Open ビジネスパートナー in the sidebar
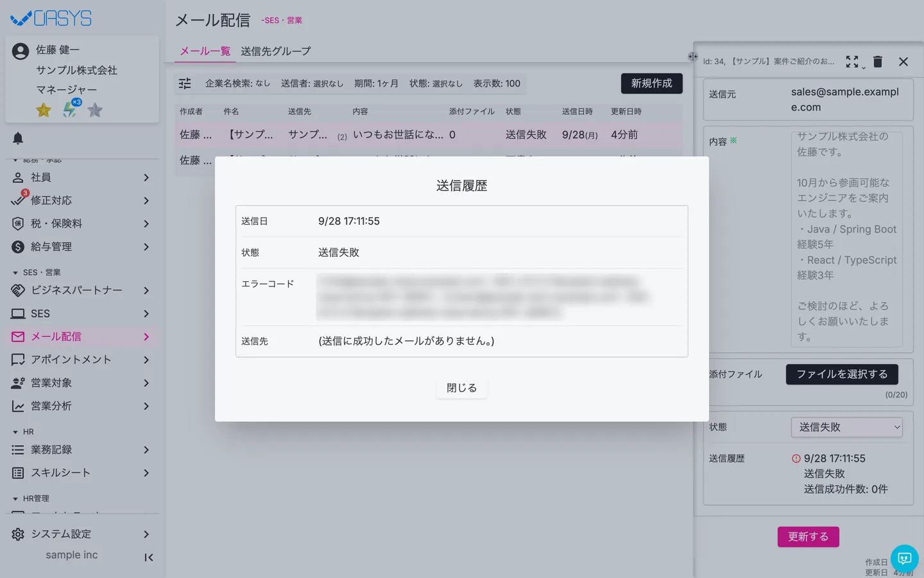 click(x=82, y=290)
